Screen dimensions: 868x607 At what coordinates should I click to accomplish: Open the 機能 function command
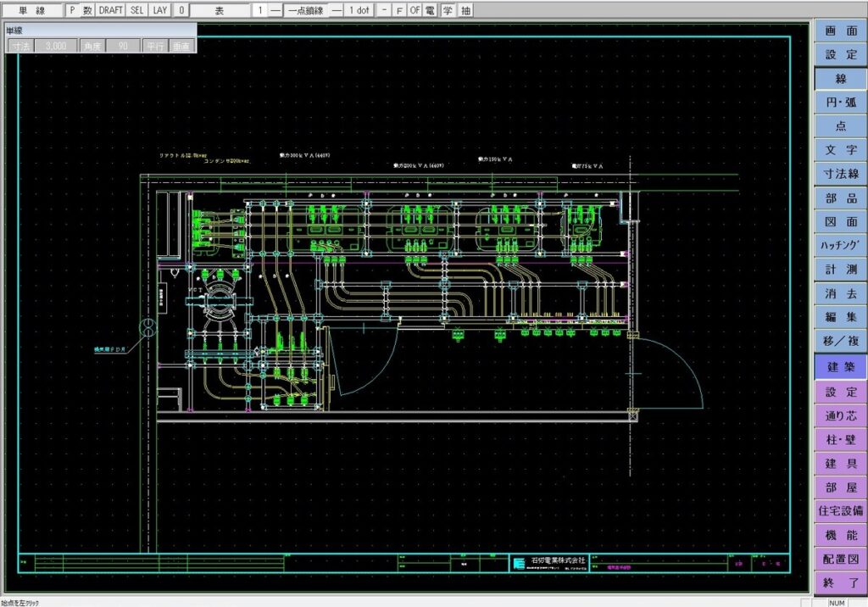coord(840,535)
